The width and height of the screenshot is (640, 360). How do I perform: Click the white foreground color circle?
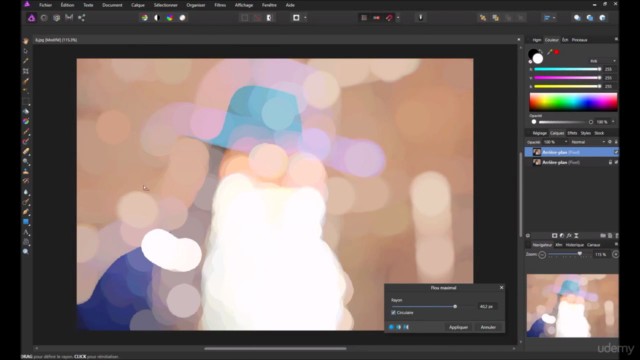click(538, 59)
